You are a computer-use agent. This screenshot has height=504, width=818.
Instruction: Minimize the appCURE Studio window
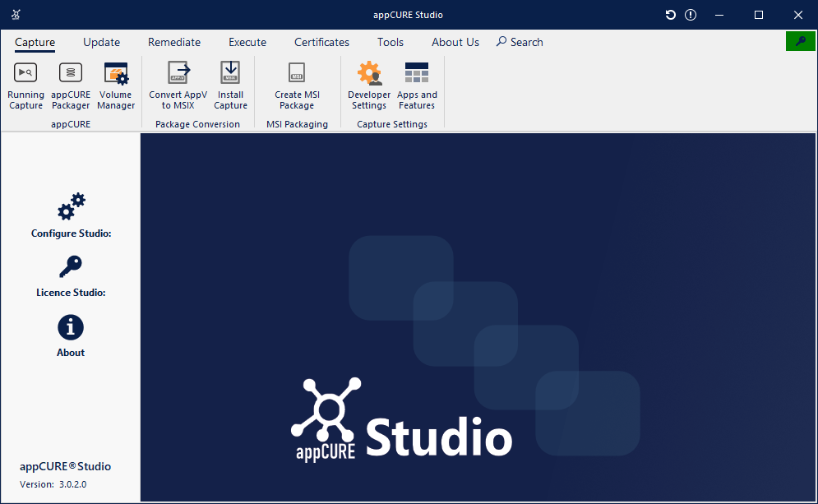coord(719,15)
